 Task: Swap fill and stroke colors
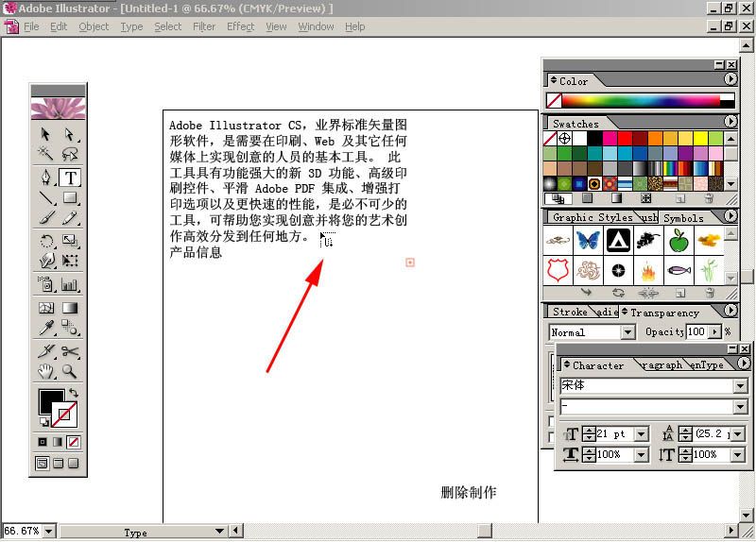click(74, 393)
